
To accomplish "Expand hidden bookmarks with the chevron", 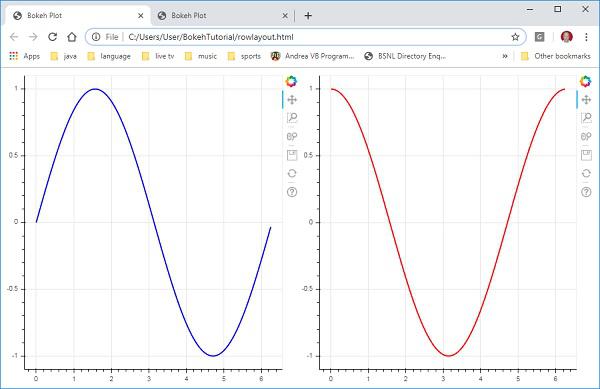I will [505, 56].
